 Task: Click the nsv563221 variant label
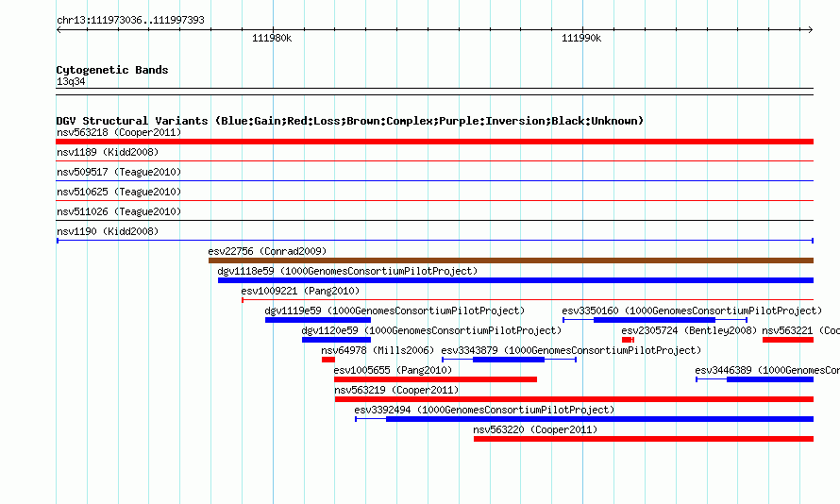800,330
